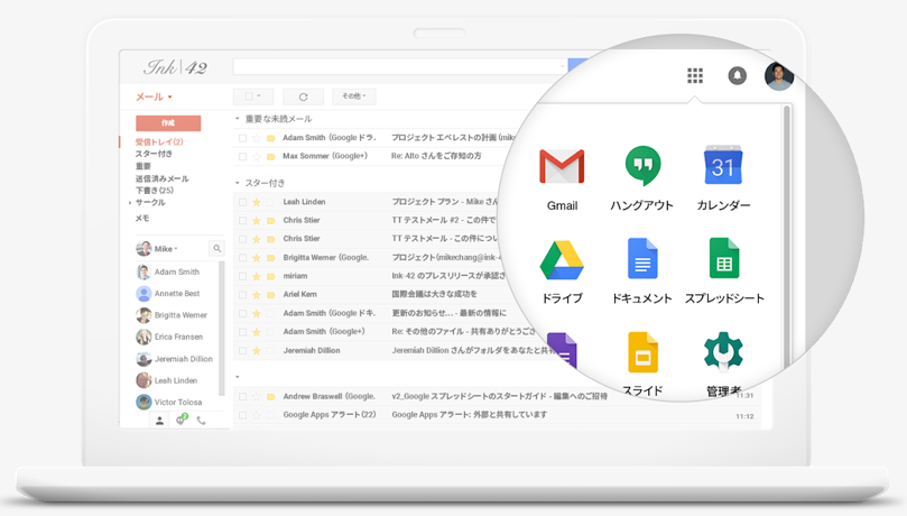Open the account profile avatar
907x516 pixels.
point(779,76)
